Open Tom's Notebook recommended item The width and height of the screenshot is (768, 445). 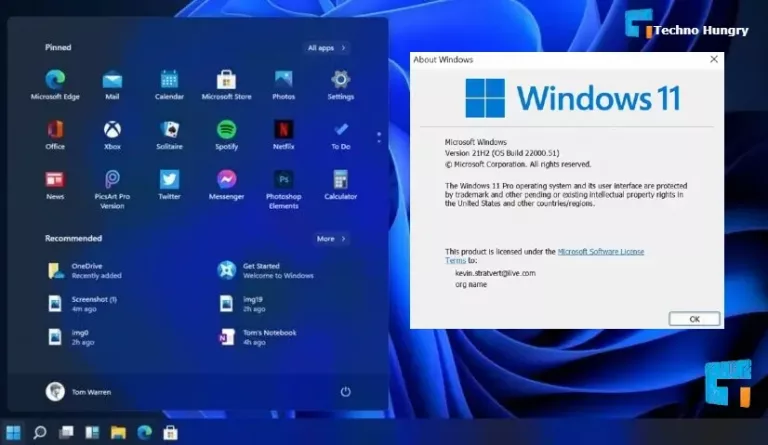(258, 337)
